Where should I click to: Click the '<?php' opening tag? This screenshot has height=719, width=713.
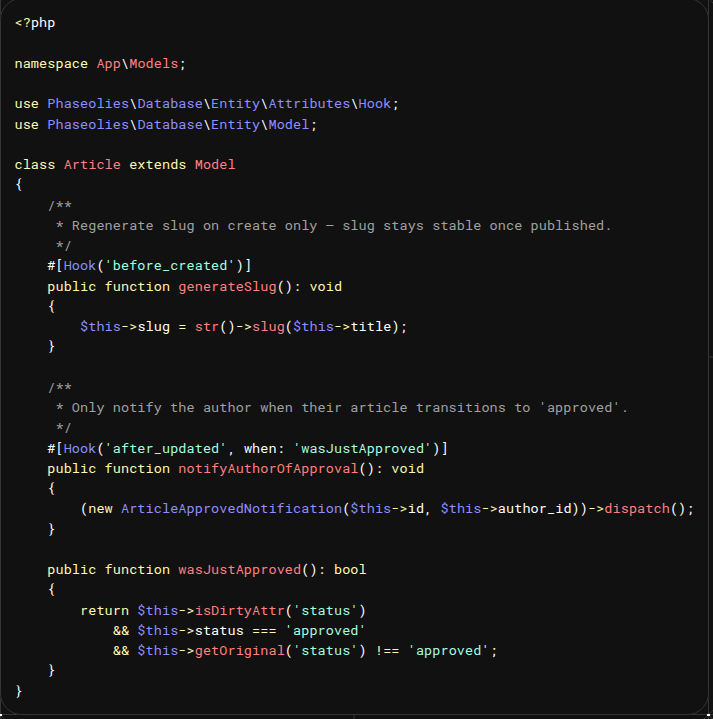(x=35, y=23)
